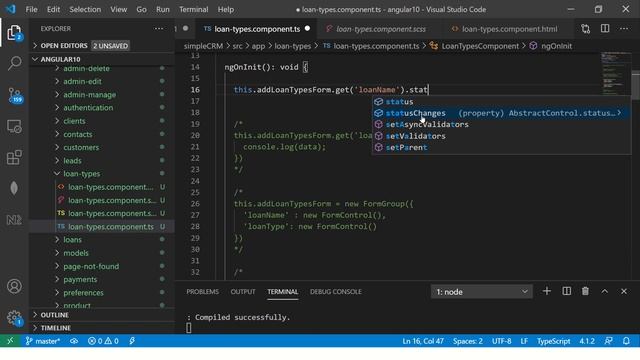
Task: Switch to loan-types.component.scss tab
Action: pyautogui.click(x=380, y=29)
